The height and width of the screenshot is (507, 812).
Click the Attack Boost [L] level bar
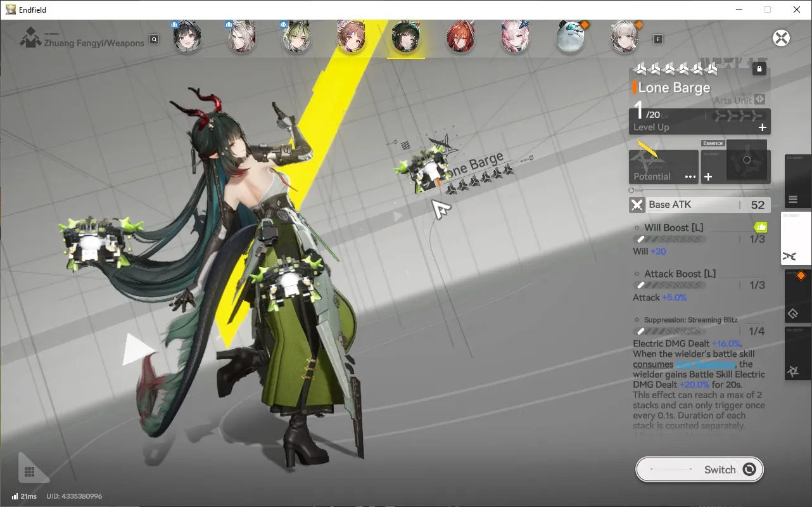pos(669,285)
